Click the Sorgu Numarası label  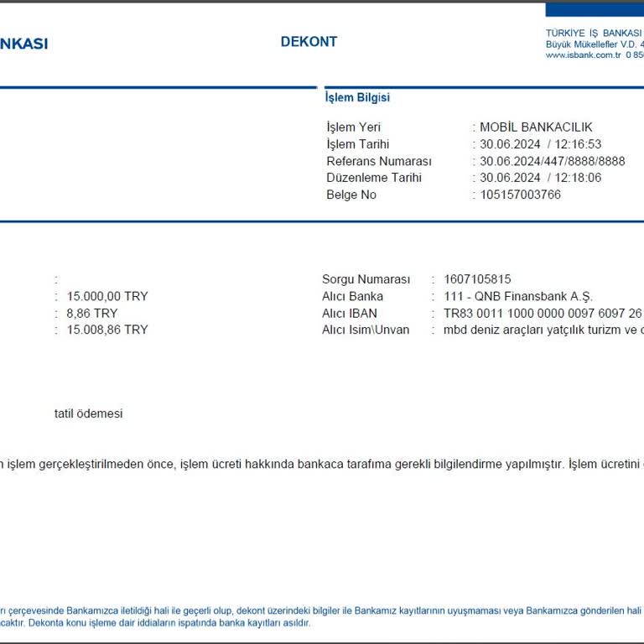366,279
